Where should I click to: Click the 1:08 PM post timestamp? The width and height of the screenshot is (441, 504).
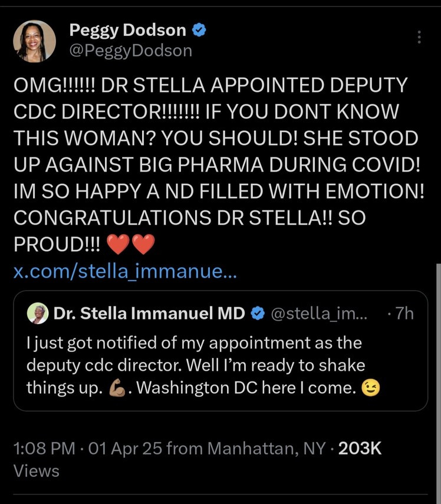pyautogui.click(x=44, y=448)
